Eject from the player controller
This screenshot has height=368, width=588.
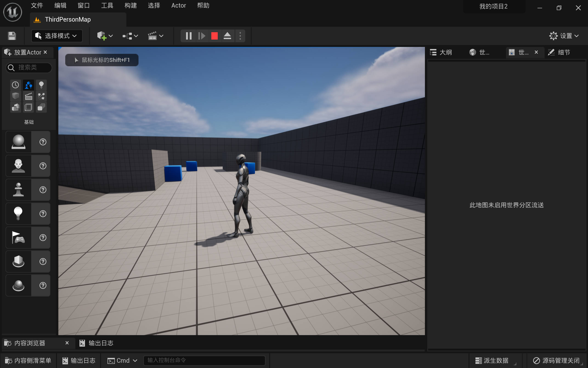click(x=227, y=36)
